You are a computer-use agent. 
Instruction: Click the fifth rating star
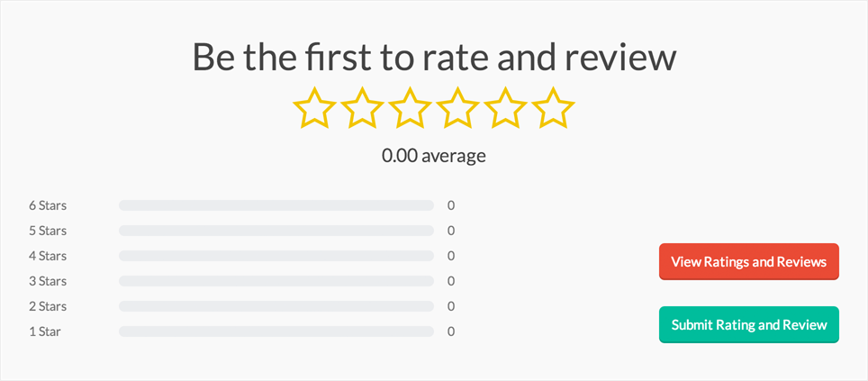(x=505, y=108)
